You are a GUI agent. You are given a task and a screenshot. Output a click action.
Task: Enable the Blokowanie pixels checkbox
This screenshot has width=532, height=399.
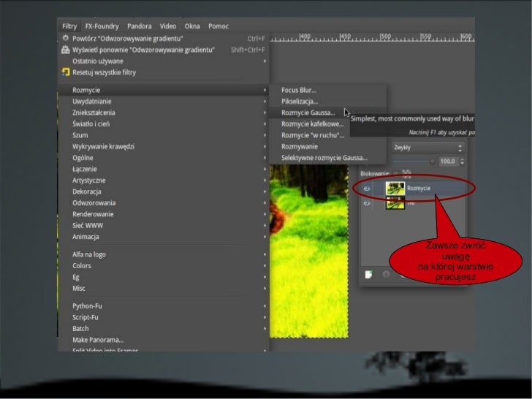pyautogui.click(x=396, y=173)
